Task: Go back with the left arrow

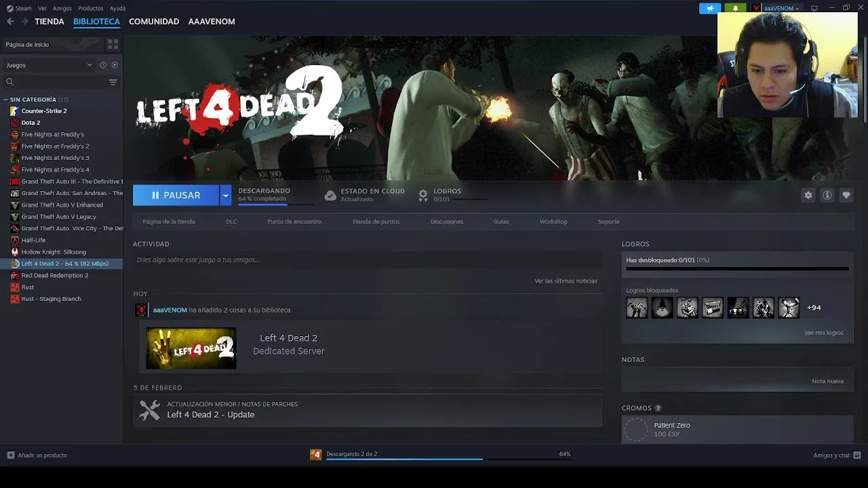Action: pyautogui.click(x=10, y=22)
